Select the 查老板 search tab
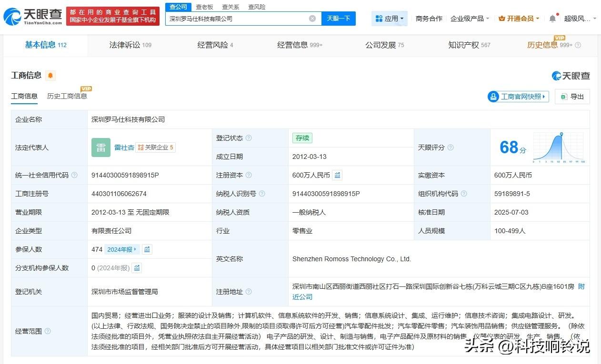The image size is (601, 364). click(205, 7)
